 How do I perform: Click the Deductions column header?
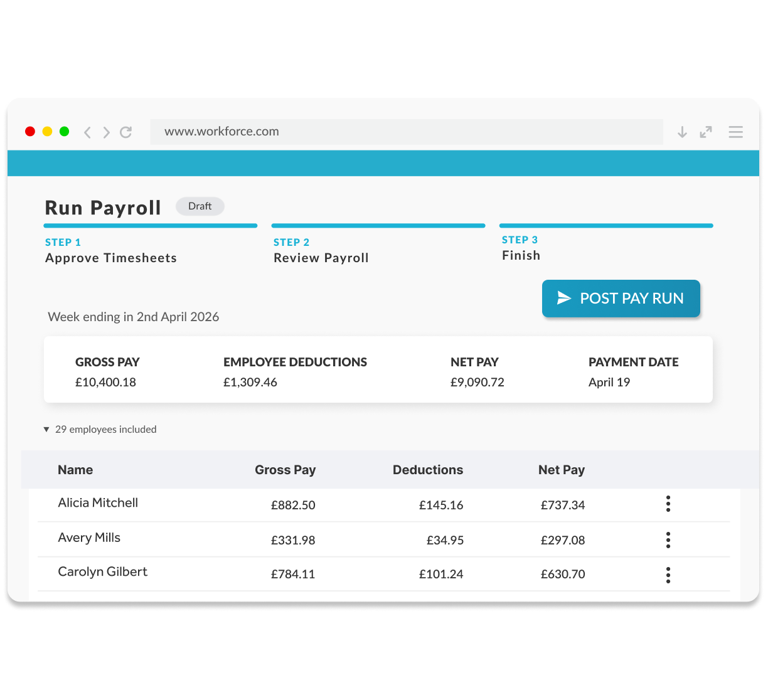428,470
